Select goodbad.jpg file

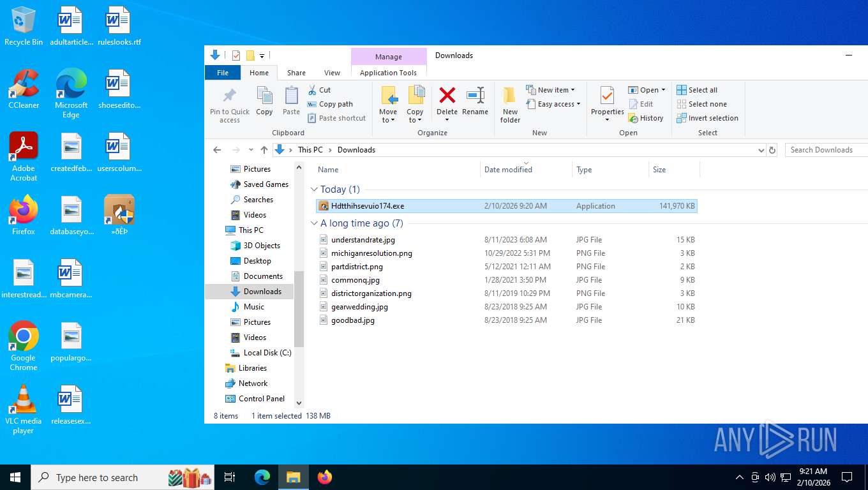pos(507,320)
